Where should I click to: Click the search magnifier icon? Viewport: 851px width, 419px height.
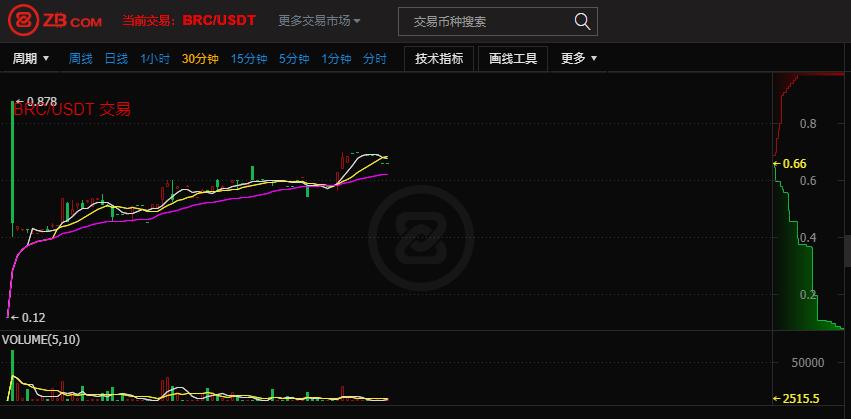coord(582,22)
